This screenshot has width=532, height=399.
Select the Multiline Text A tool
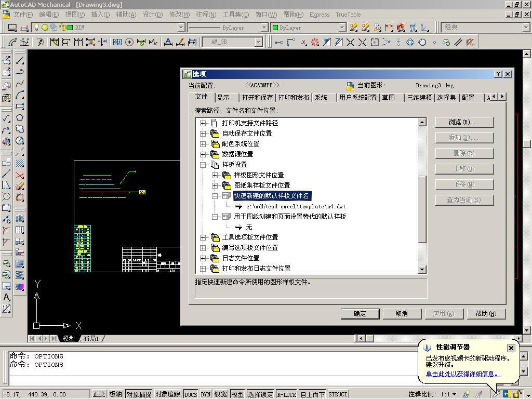6,297
